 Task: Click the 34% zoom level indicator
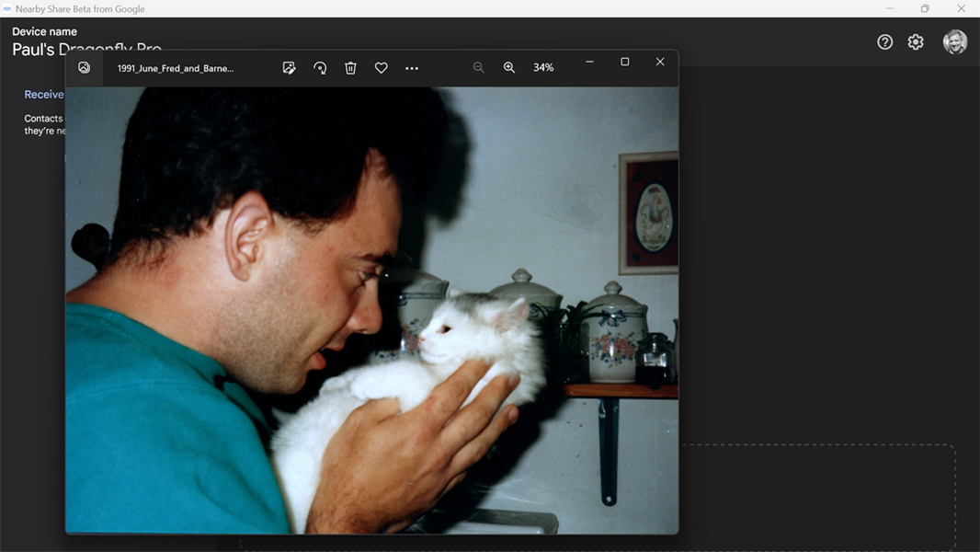pyautogui.click(x=543, y=68)
